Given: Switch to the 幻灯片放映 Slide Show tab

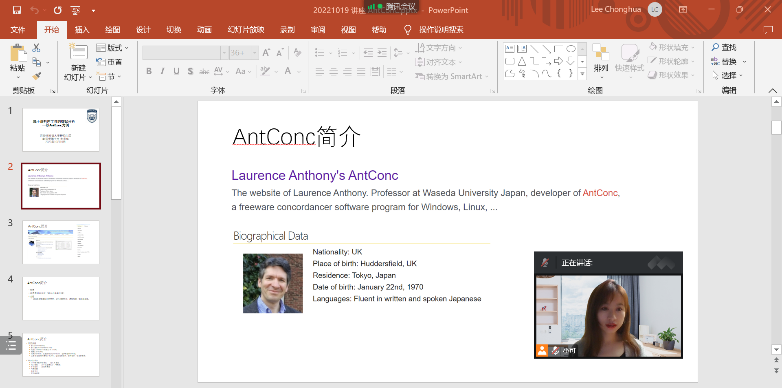Looking at the screenshot, I should (x=245, y=30).
